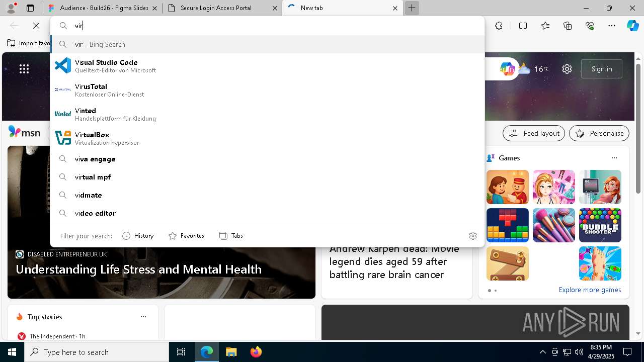The width and height of the screenshot is (644, 362).
Task: Switch to Audience Build26 Figma Slides tab
Action: click(102, 8)
